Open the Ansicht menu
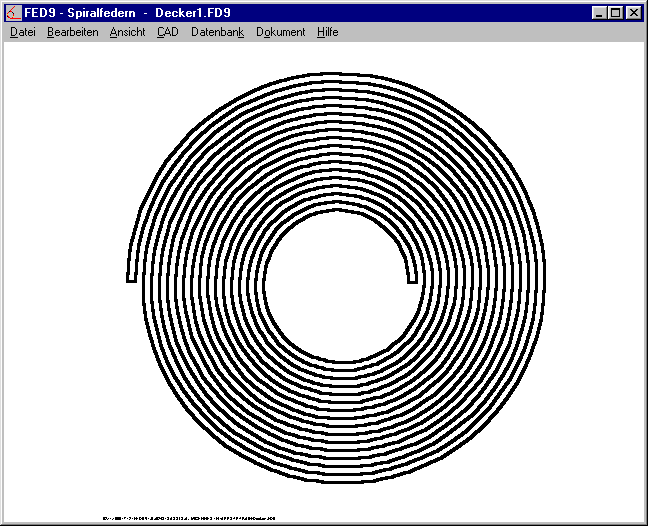 click(127, 32)
